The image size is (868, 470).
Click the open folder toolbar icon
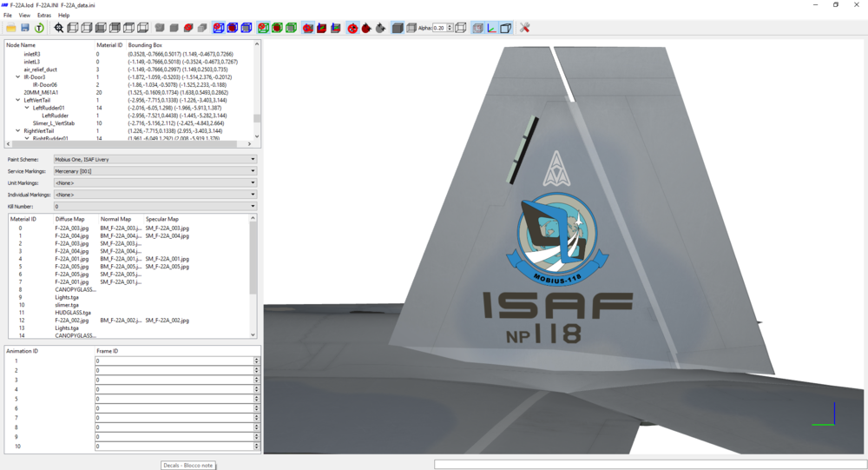coord(11,28)
